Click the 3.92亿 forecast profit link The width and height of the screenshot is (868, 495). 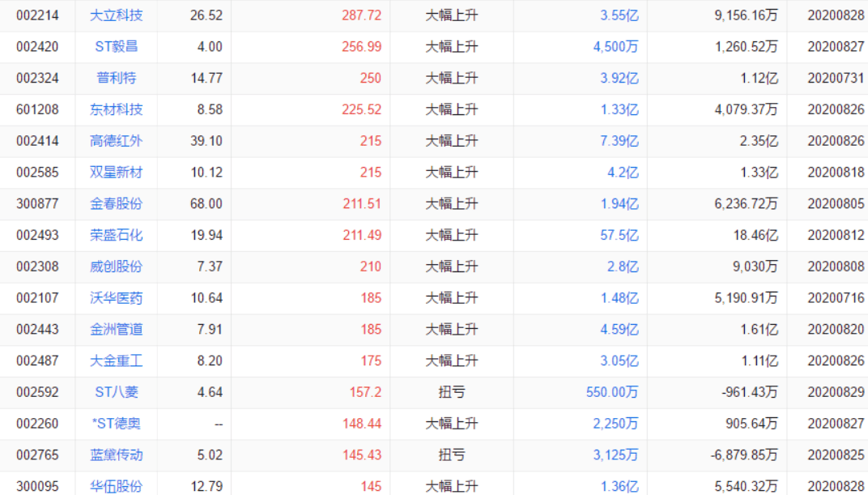tap(619, 78)
